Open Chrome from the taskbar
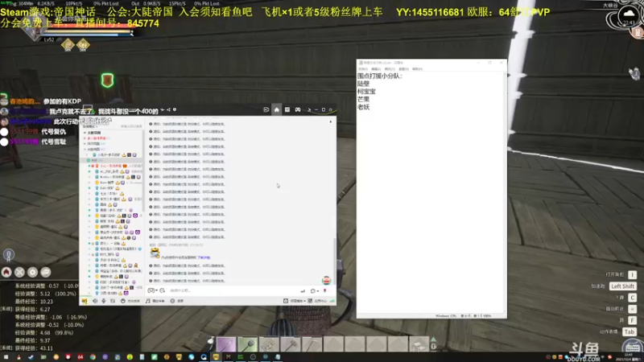 93,357
